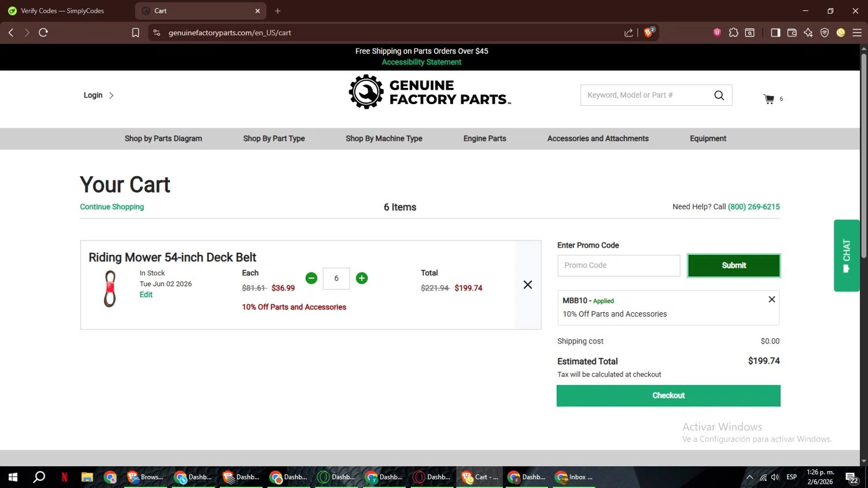Open network Wi-Fi tray icon
Viewport: 868px width, 488px height.
[763, 477]
